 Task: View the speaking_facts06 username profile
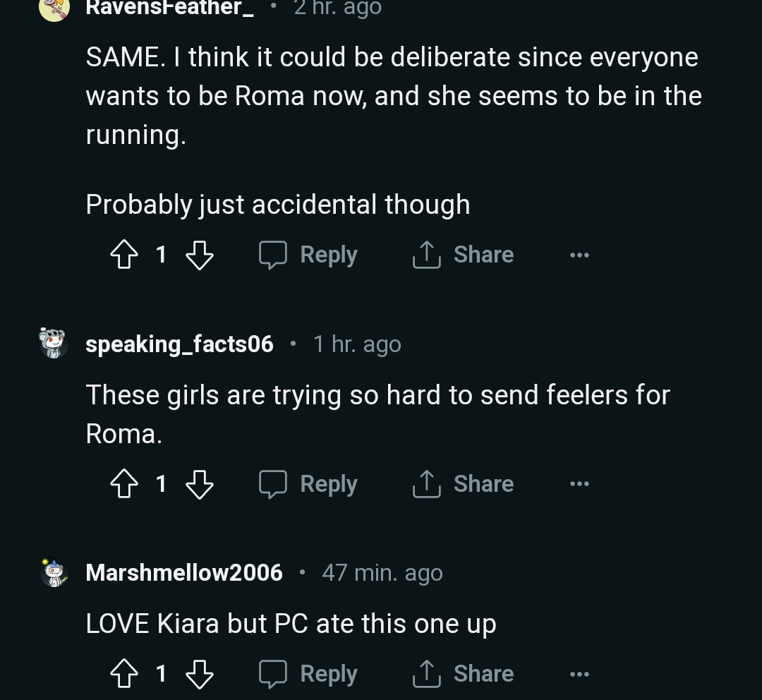(x=179, y=344)
